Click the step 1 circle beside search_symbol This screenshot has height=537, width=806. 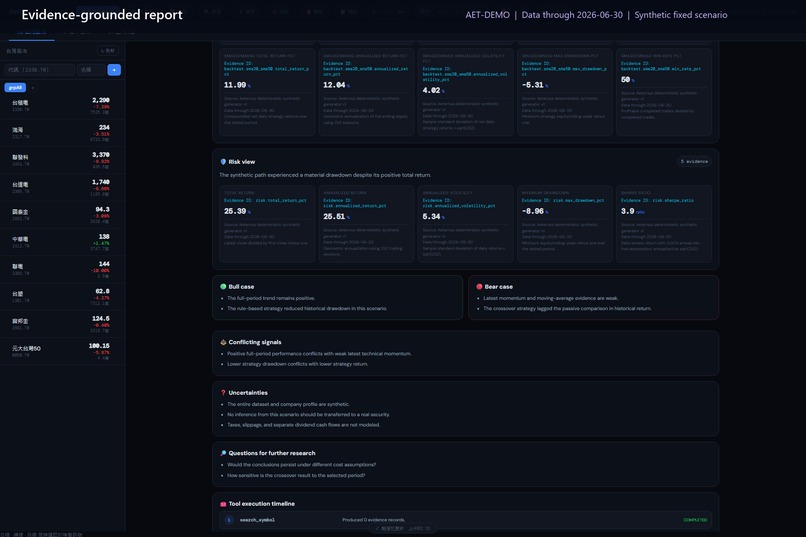229,520
